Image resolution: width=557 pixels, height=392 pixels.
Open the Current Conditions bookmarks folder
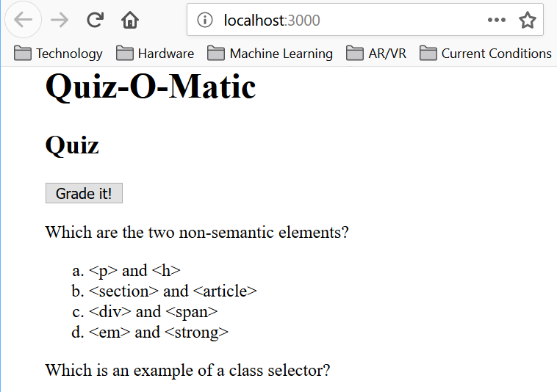point(486,54)
